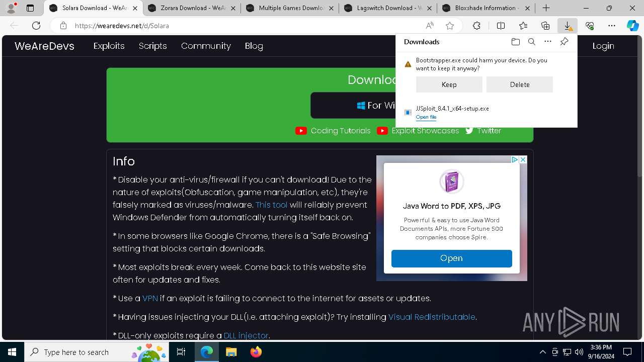Open the Visual Redistributable link
Viewport: 644px width, 362px height.
(x=432, y=317)
